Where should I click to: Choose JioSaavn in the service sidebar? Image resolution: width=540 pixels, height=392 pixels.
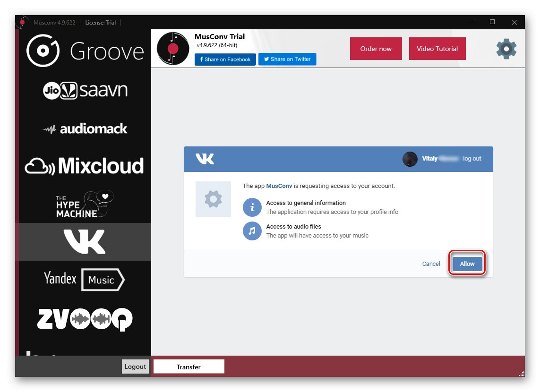pos(85,91)
